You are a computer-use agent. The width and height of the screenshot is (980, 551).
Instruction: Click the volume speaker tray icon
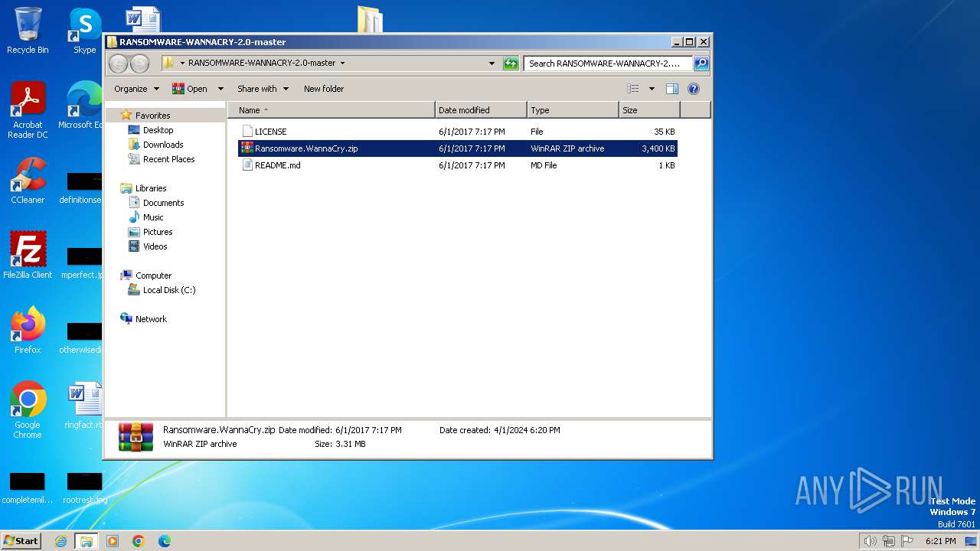(x=870, y=541)
